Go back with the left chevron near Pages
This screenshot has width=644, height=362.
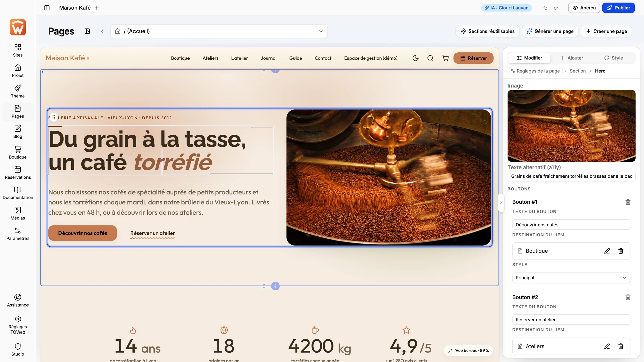coord(102,31)
